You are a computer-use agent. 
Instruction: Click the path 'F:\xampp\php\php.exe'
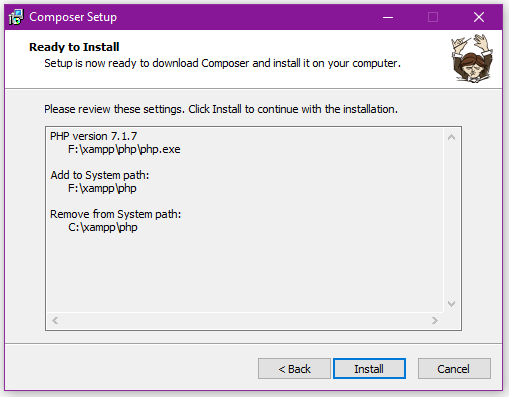click(x=124, y=149)
